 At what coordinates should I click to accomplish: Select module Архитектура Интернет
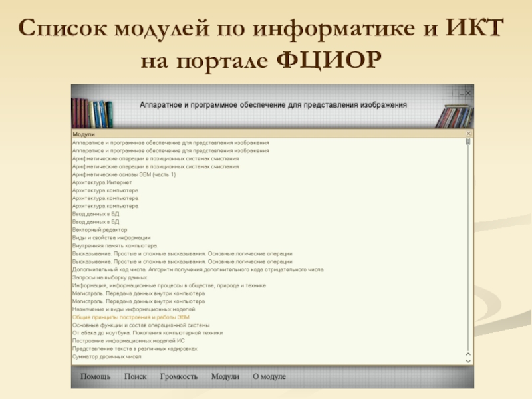102,182
